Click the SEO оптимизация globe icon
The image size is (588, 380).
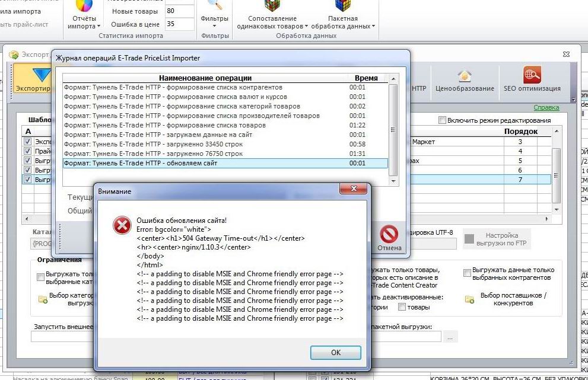tap(532, 74)
